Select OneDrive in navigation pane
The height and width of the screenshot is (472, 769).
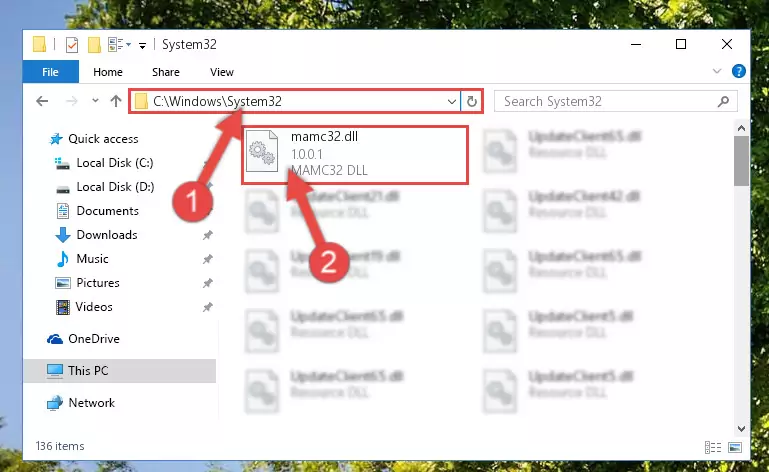(94, 339)
